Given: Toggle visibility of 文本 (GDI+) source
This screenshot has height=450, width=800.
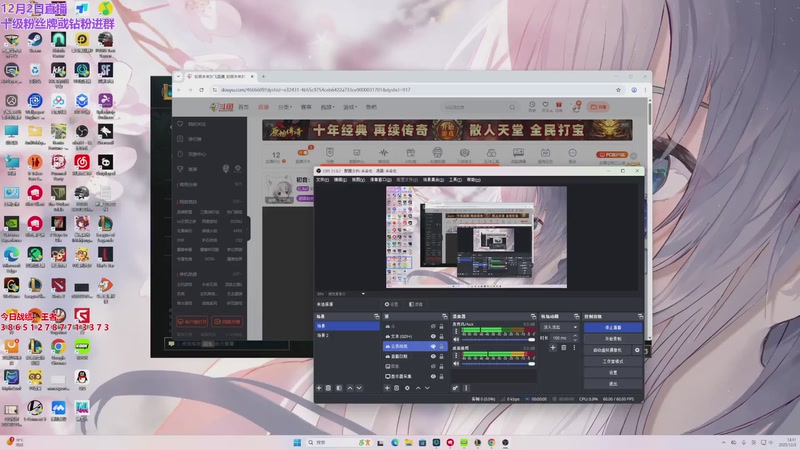Looking at the screenshot, I should tap(433, 336).
